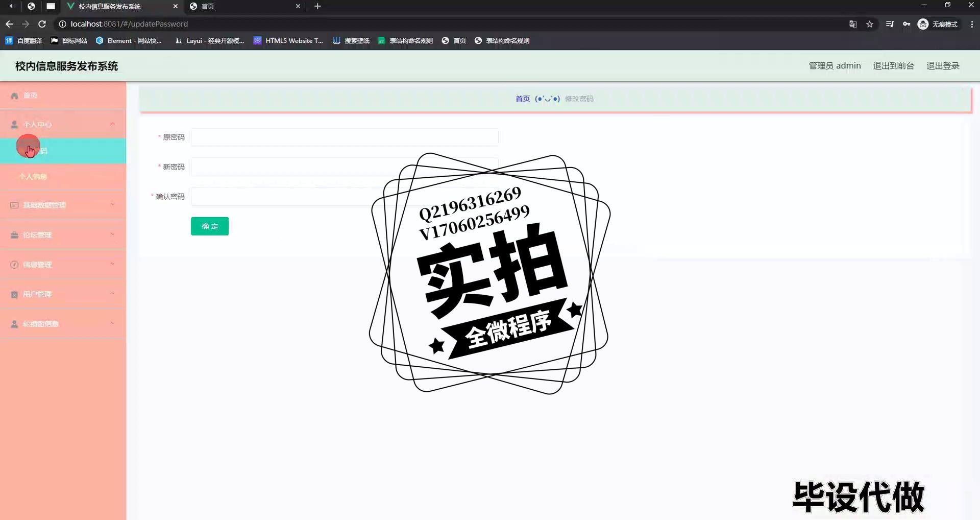Focus the 新密码 input field

[345, 167]
